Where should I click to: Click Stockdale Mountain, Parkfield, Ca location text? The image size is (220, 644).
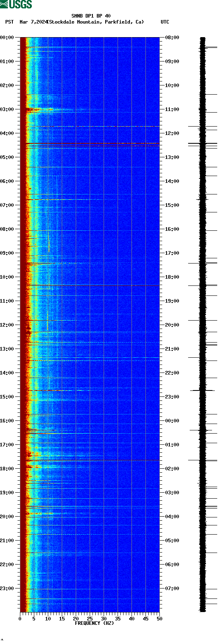[95, 22]
